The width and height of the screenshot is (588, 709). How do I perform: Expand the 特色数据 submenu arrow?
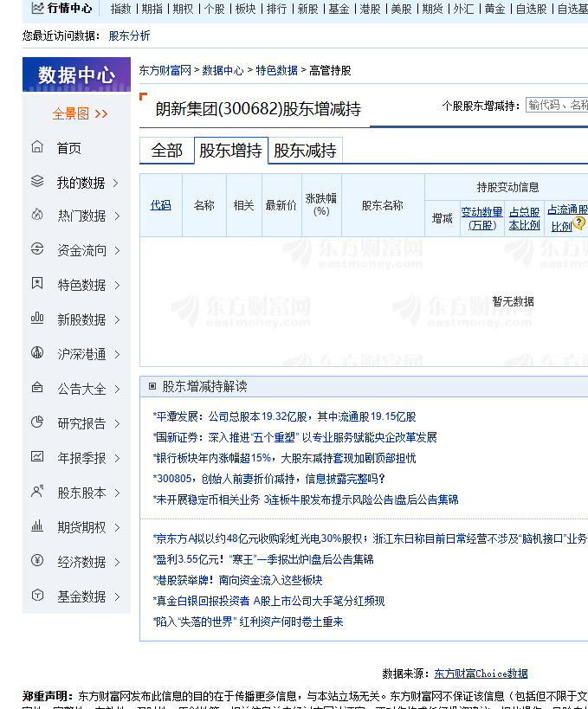pos(117,286)
